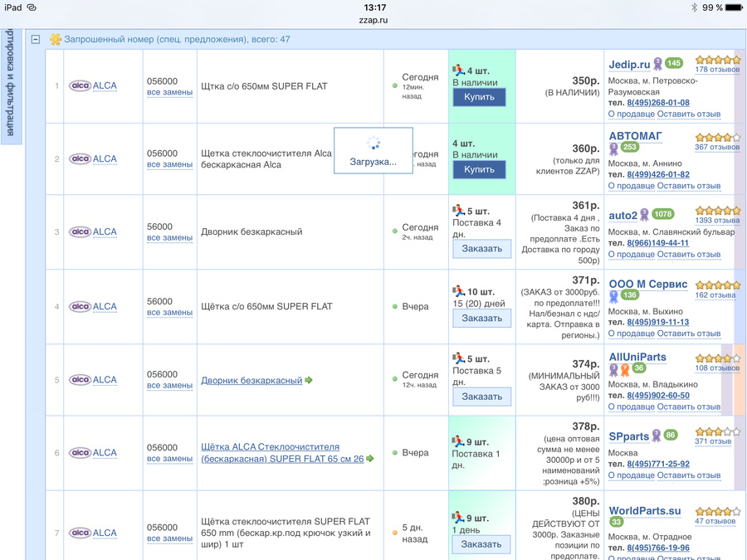This screenshot has width=747, height=560.
Task: Open все замены for row 7
Action: [x=169, y=538]
